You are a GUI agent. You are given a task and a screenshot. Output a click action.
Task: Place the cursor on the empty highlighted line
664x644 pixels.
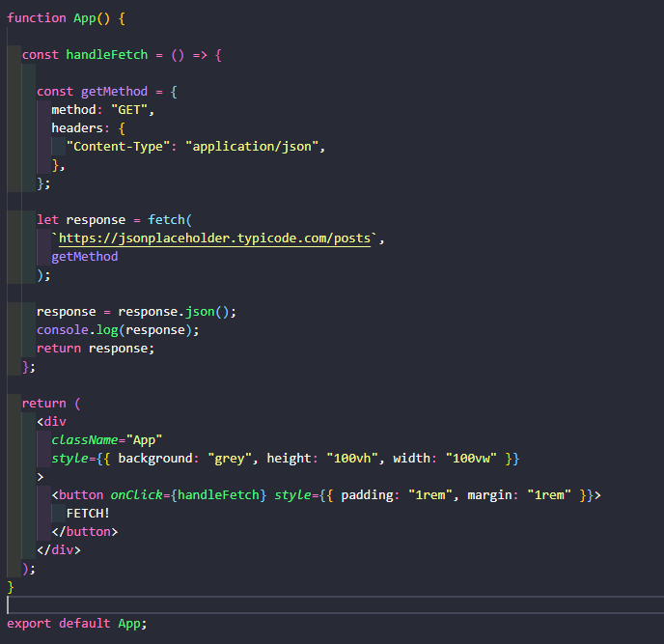(x=336, y=605)
